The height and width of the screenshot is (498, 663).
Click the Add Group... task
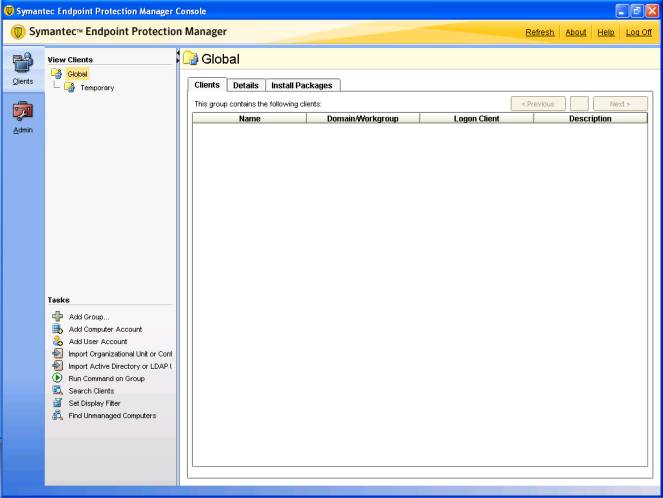88,317
